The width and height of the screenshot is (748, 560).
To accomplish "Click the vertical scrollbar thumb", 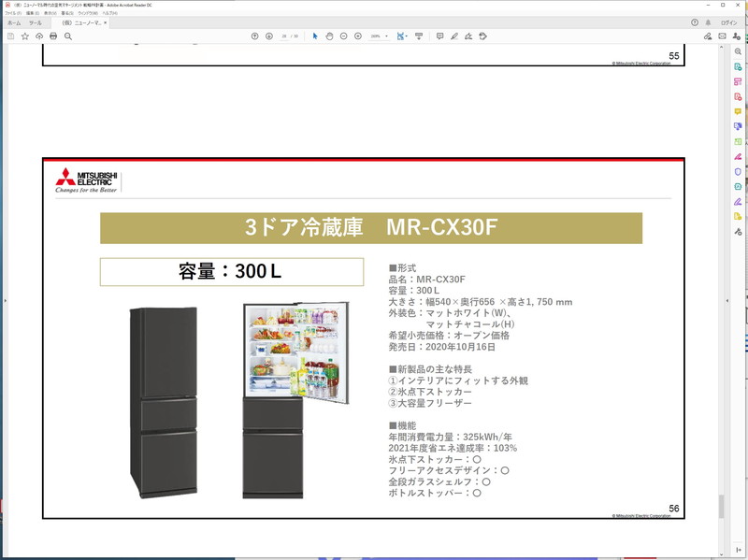I will pos(721,506).
